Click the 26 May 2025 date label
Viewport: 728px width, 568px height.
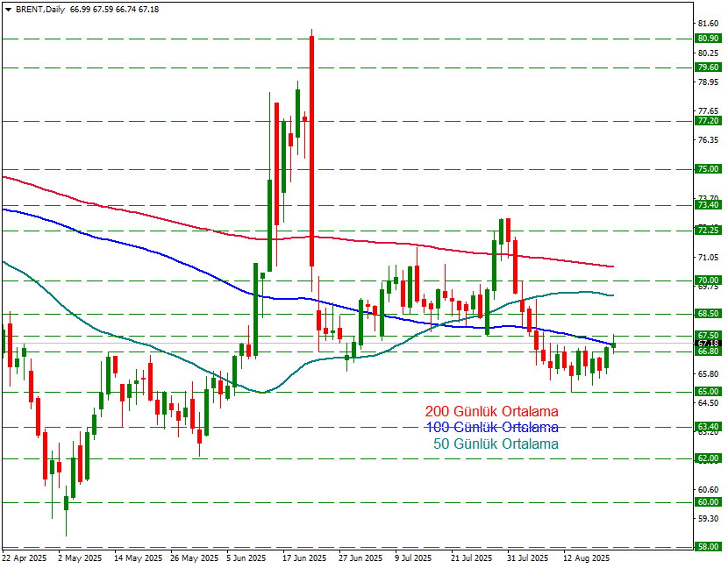click(x=195, y=558)
